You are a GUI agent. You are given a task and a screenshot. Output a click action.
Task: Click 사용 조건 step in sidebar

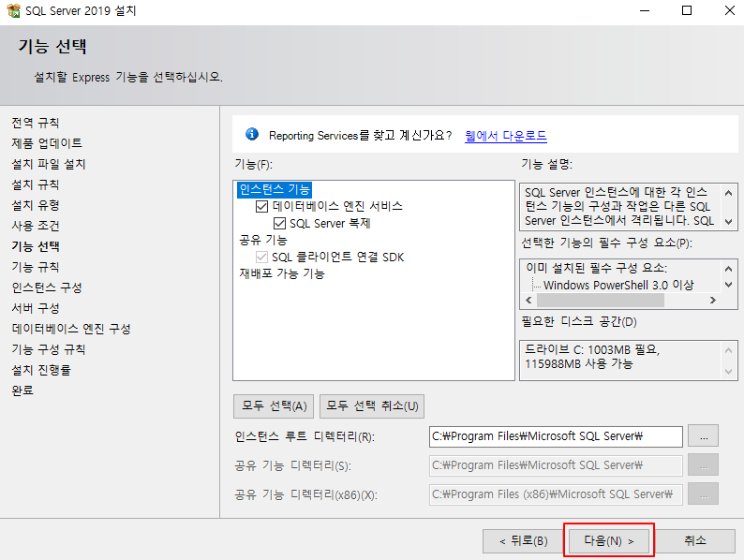[x=36, y=226]
